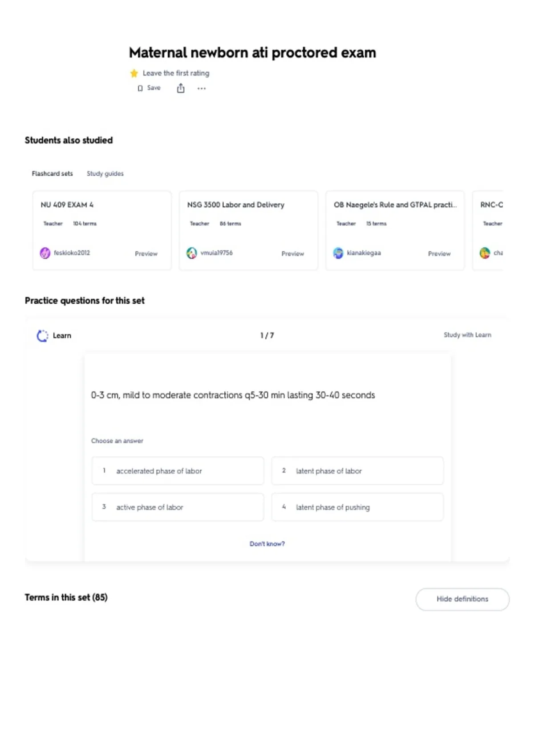This screenshot has width=534, height=756.
Task: Choose answer 'latent phase of pushing'
Action: pyautogui.click(x=357, y=507)
